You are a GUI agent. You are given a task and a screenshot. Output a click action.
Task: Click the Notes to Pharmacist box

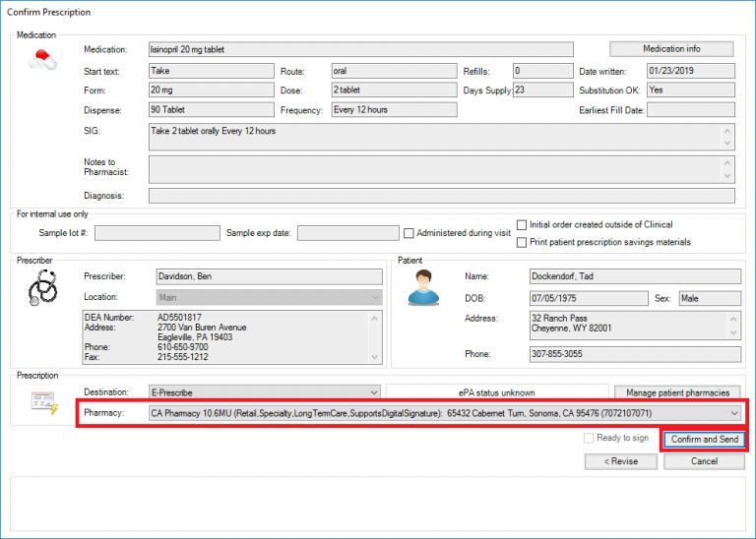click(441, 169)
